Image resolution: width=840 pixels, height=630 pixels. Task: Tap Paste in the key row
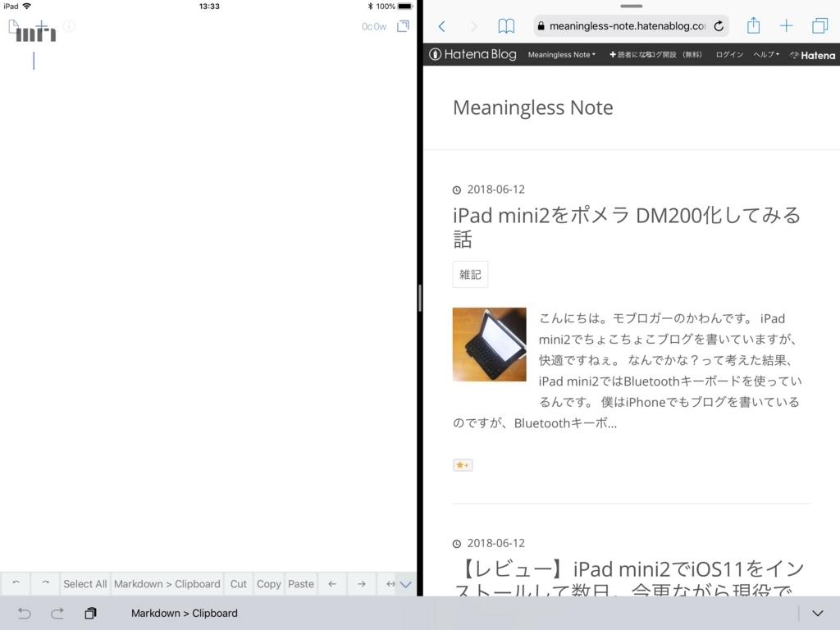pos(301,584)
